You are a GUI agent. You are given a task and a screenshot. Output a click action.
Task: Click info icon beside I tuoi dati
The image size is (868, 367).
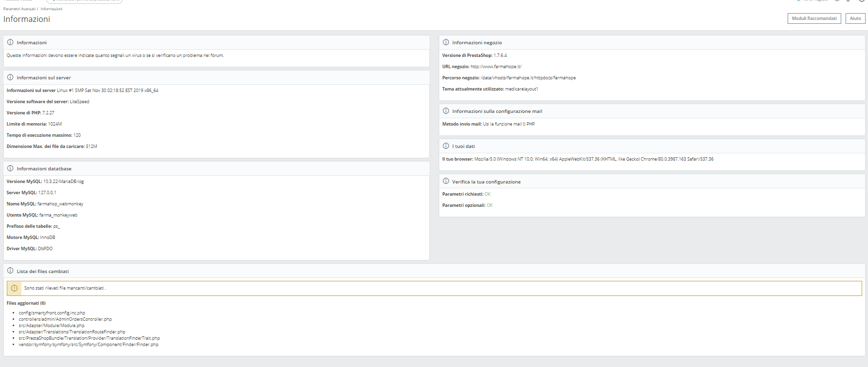pyautogui.click(x=446, y=146)
